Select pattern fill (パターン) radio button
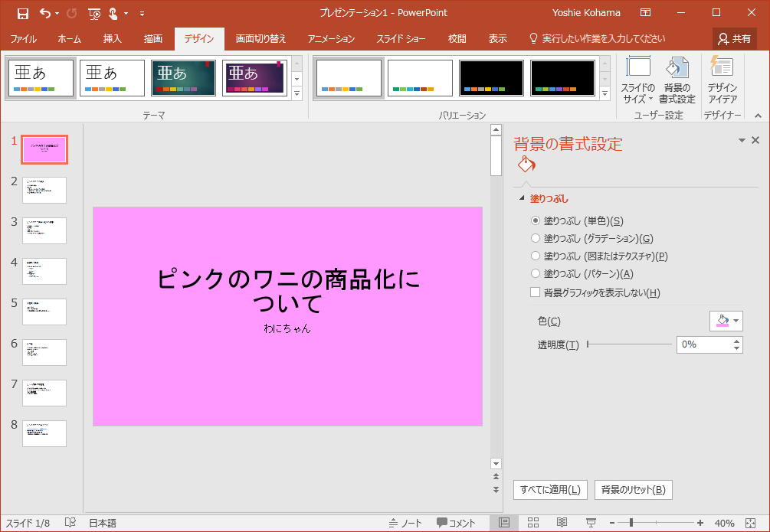This screenshot has height=532, width=770. point(536,273)
